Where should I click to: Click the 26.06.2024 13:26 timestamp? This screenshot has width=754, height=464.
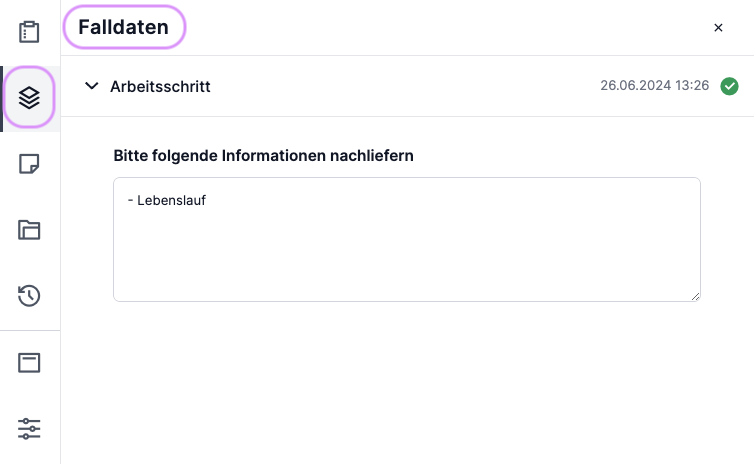pyautogui.click(x=654, y=86)
